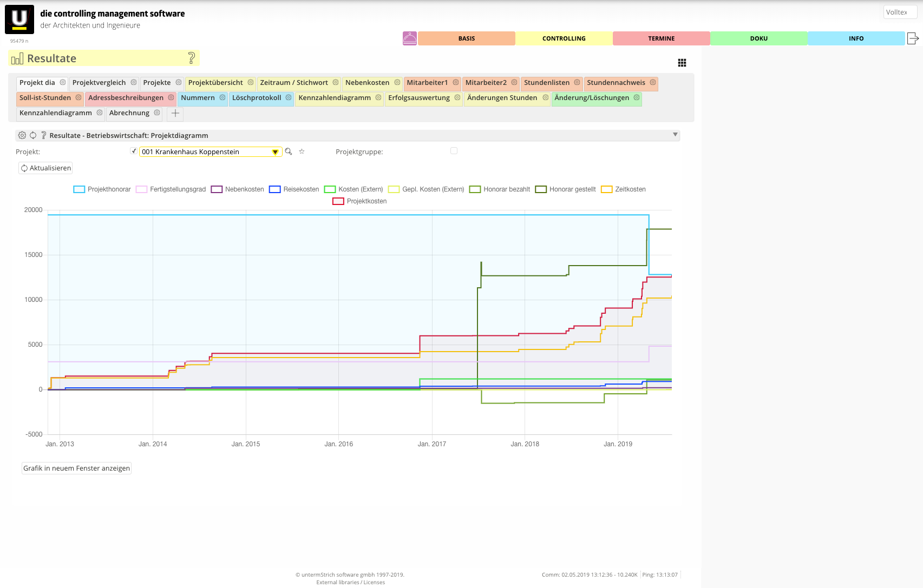Open the project dropdown yellow arrow
The height and width of the screenshot is (588, 923).
pos(275,152)
